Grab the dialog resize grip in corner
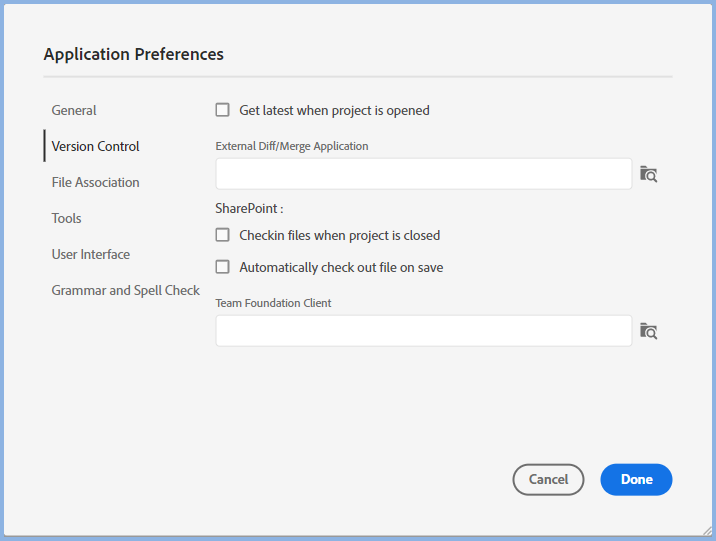The image size is (716, 541). tap(707, 531)
